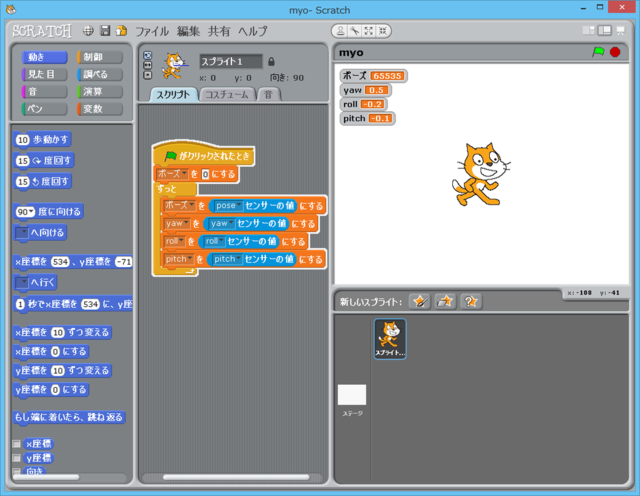Get a surprise sprite
640x496 pixels.
(471, 302)
